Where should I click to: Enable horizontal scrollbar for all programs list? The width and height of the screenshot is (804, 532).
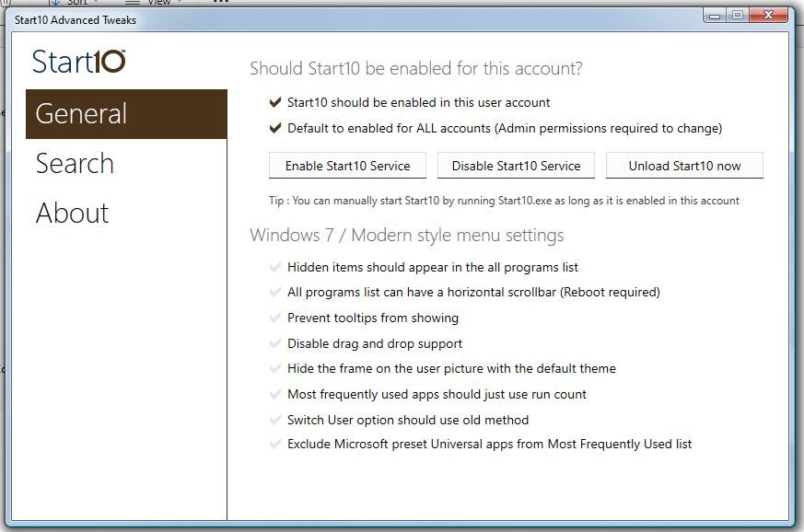point(274,292)
